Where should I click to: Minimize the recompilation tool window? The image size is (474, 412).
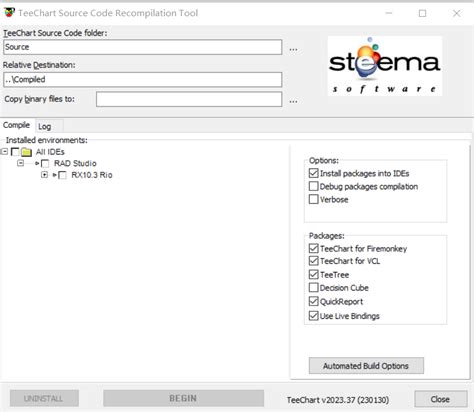[x=389, y=13]
